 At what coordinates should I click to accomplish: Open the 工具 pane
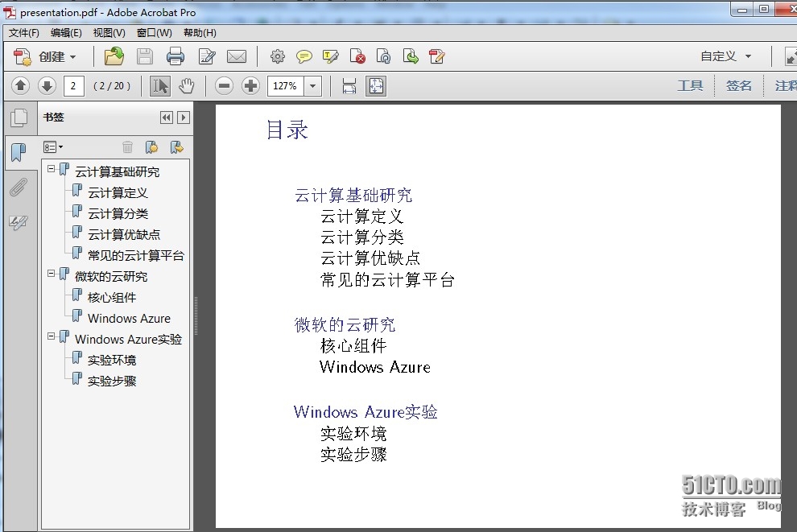pyautogui.click(x=690, y=85)
